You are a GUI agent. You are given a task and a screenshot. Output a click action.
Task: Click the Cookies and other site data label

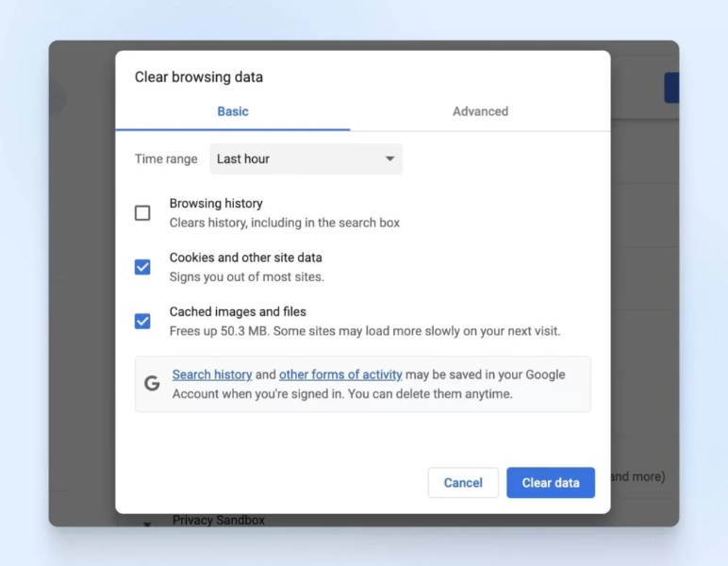[245, 258]
